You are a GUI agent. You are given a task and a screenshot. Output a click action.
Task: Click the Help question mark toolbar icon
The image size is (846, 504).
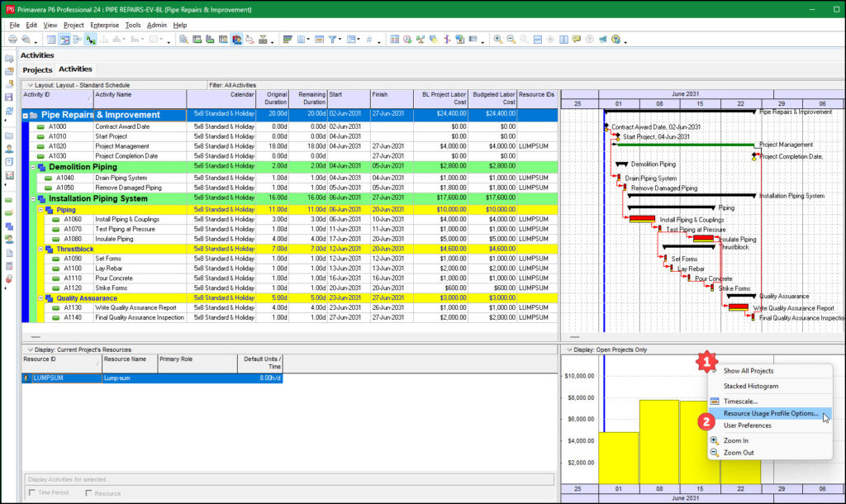(x=615, y=39)
